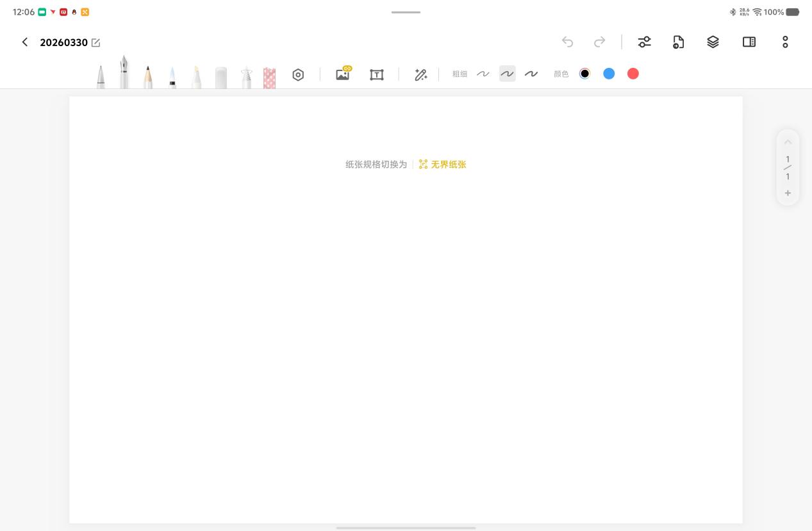Viewport: 812px width, 531px height.
Task: Select the thinnest stroke width
Action: tap(483, 74)
